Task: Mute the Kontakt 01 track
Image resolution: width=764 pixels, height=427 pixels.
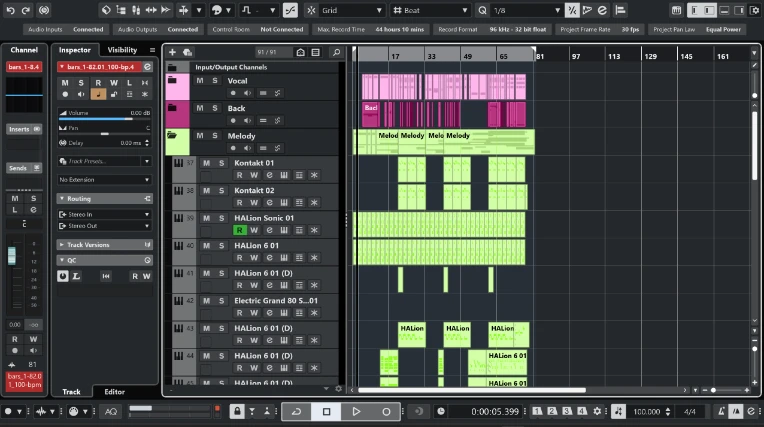Action: coord(207,163)
